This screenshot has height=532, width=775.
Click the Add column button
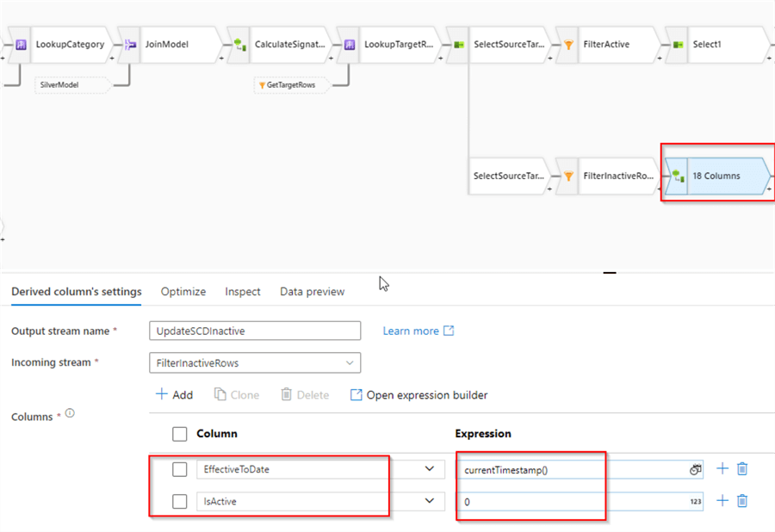tap(175, 395)
